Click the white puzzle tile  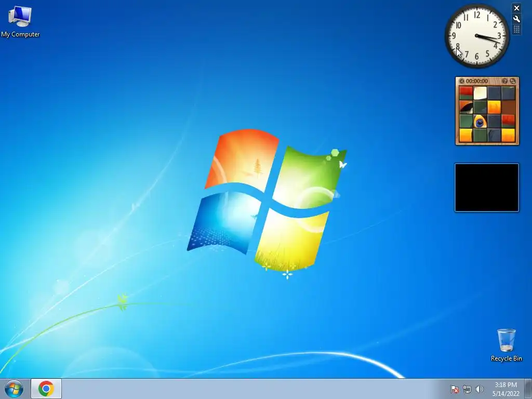click(480, 94)
